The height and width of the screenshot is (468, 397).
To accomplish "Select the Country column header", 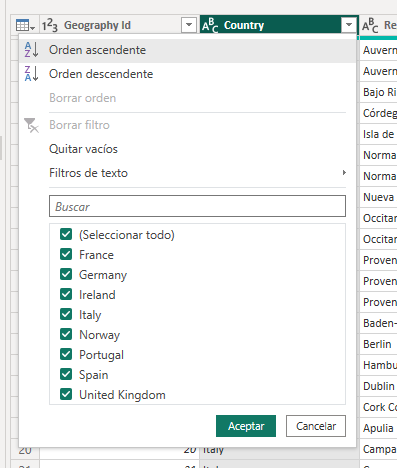I will (x=279, y=25).
